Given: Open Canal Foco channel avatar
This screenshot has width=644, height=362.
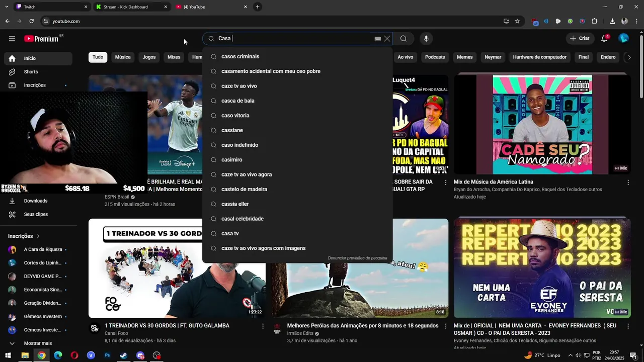Looking at the screenshot, I should point(94,328).
